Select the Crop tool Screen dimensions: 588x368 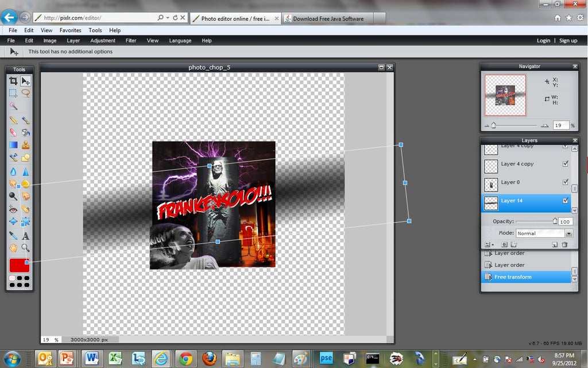pyautogui.click(x=13, y=80)
